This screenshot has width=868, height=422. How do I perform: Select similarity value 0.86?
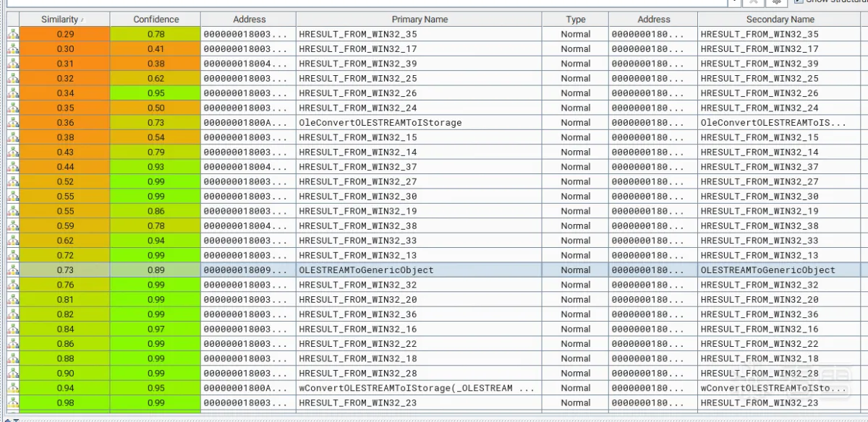65,343
